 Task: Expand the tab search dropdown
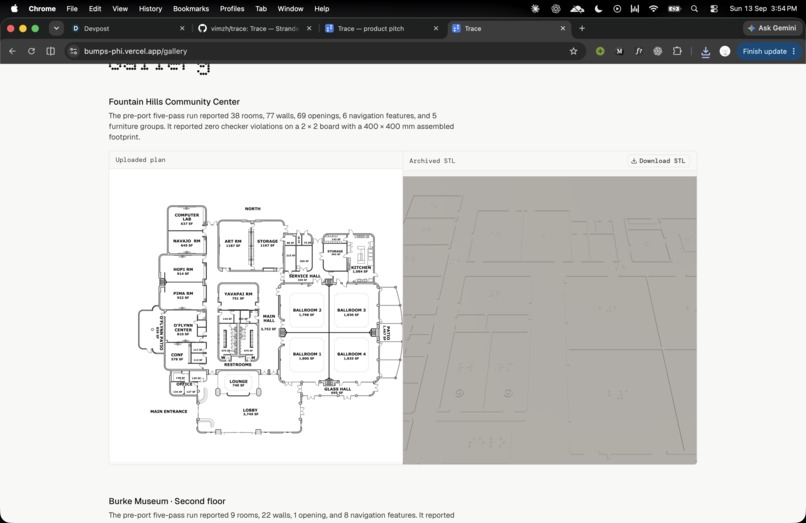(x=56, y=29)
